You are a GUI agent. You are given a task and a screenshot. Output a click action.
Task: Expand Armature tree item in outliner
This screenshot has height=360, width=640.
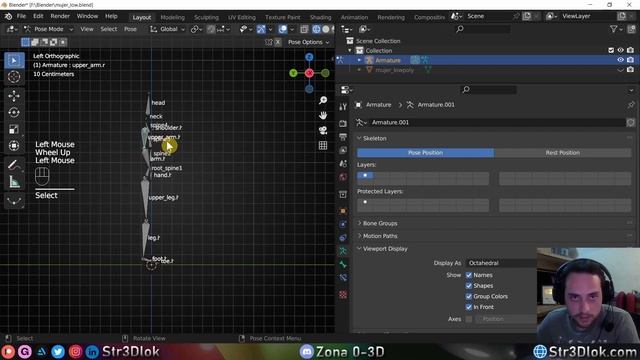(x=360, y=60)
